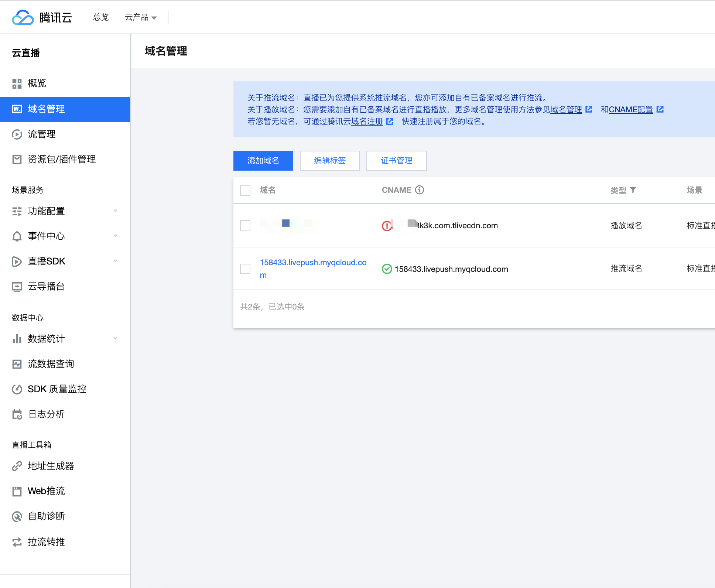Go to 概览 in sidebar
The image size is (715, 588).
pyautogui.click(x=37, y=83)
